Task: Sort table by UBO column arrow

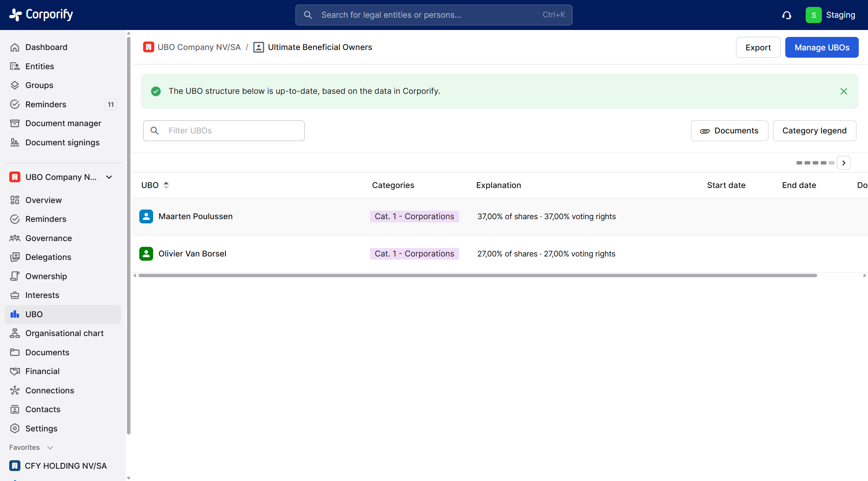Action: tap(166, 185)
